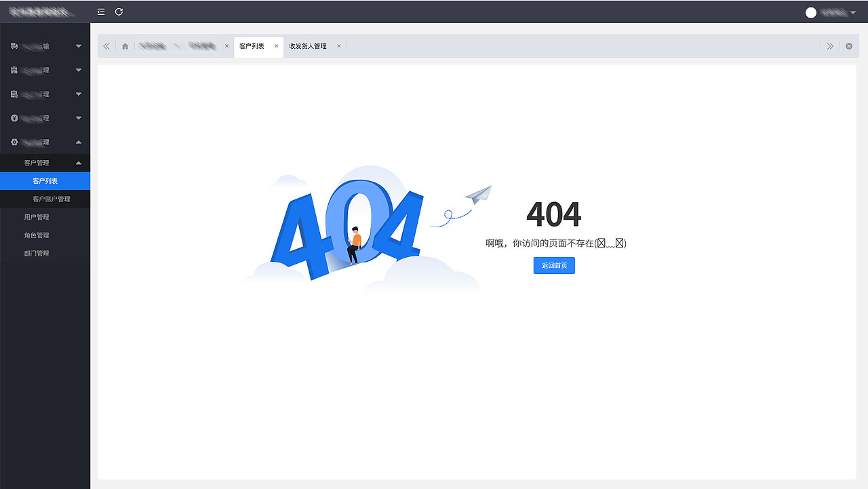Open the home tab using the house icon
This screenshot has height=489, width=868.
[x=125, y=46]
